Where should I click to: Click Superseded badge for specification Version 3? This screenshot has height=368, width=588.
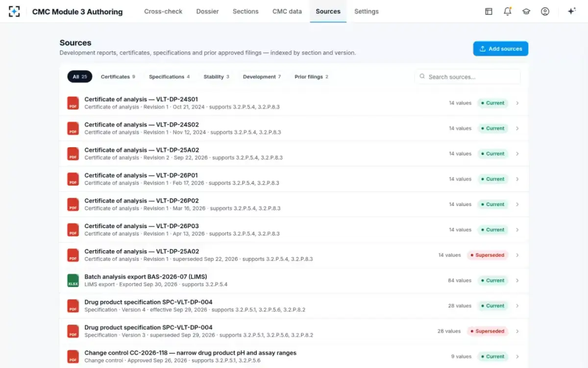coord(488,331)
